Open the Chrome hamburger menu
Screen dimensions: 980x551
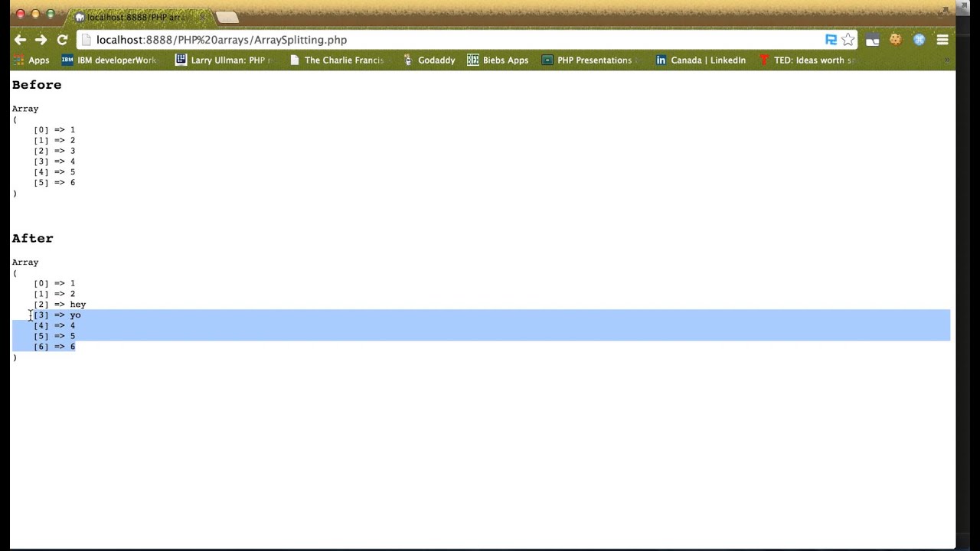coord(942,40)
